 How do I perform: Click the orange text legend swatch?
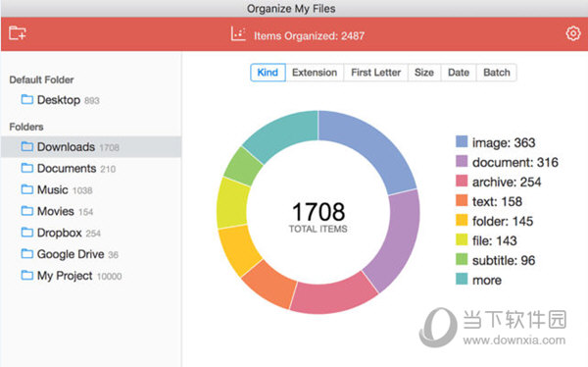(462, 200)
